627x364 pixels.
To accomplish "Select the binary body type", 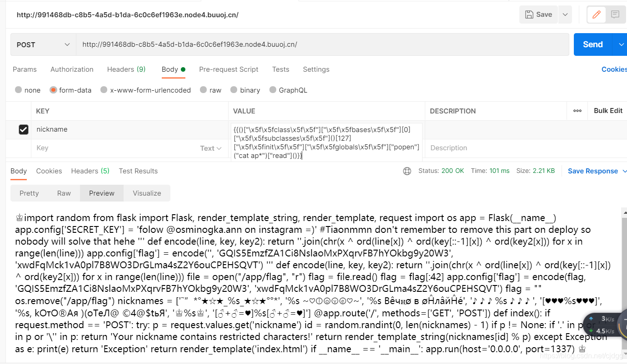I will 245,90.
